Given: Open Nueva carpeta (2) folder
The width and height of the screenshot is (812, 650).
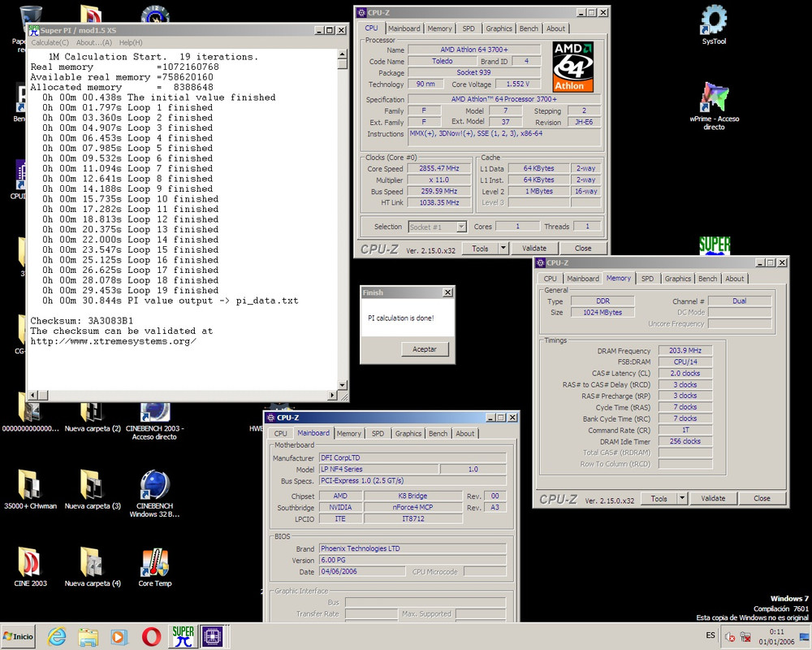Looking at the screenshot, I should coord(93,418).
